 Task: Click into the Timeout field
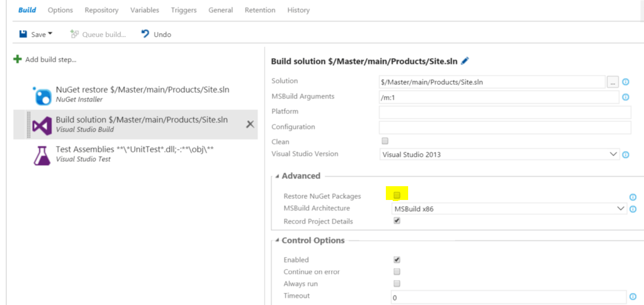(508, 297)
